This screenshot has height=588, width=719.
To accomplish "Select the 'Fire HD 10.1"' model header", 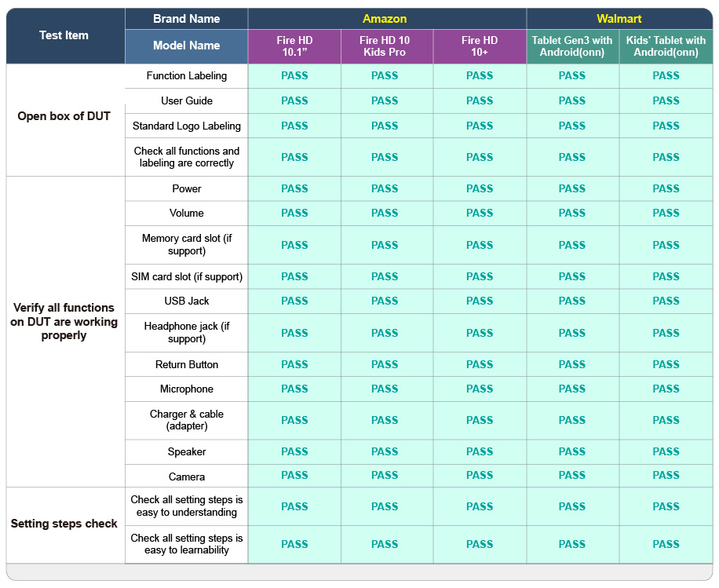I will (294, 46).
